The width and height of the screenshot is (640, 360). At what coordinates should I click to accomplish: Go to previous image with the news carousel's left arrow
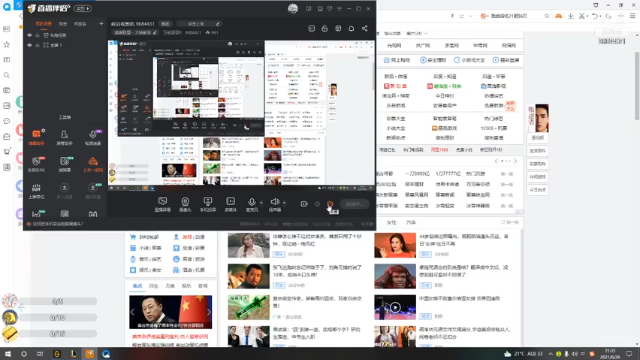[x=133, y=312]
